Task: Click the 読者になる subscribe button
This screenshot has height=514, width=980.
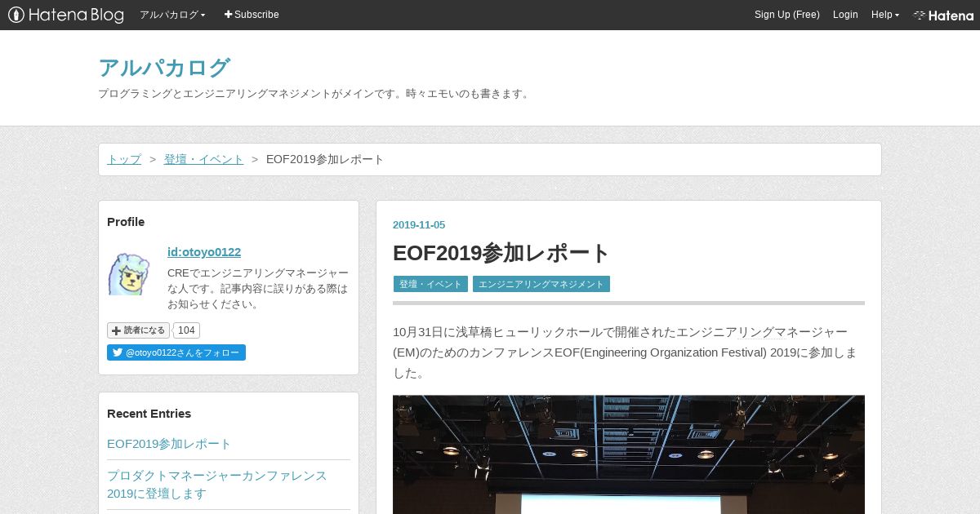Action: click(138, 330)
